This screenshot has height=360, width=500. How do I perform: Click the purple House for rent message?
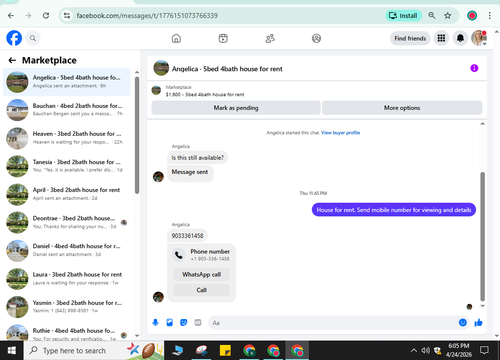click(x=394, y=210)
